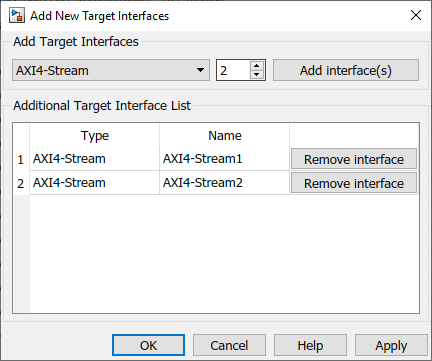
Task: Remove the AXI4-Stream1 interface
Action: click(354, 159)
